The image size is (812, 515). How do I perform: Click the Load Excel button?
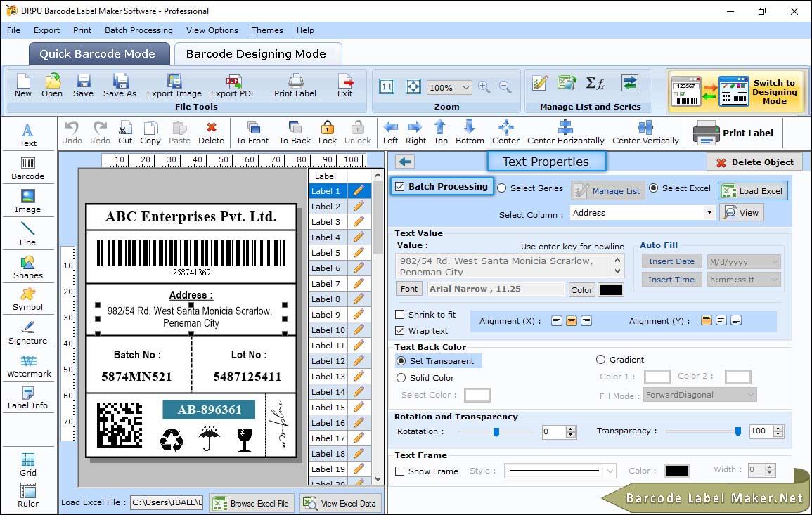click(x=753, y=191)
